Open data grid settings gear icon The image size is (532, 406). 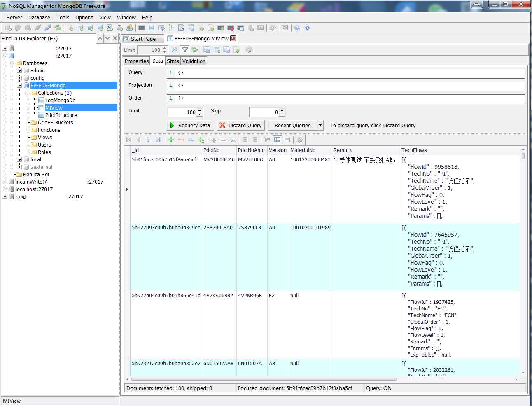pos(299,140)
